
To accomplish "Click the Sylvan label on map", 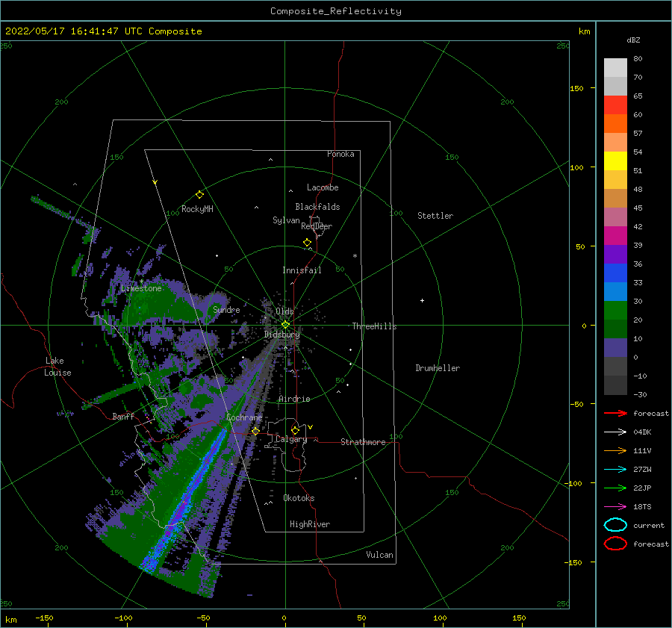I will coord(286,220).
